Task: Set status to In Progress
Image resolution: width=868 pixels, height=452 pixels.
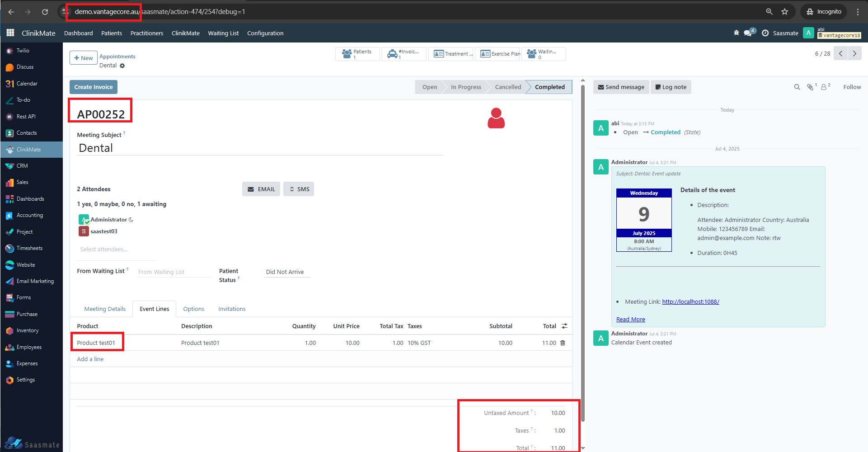Action: coord(465,87)
